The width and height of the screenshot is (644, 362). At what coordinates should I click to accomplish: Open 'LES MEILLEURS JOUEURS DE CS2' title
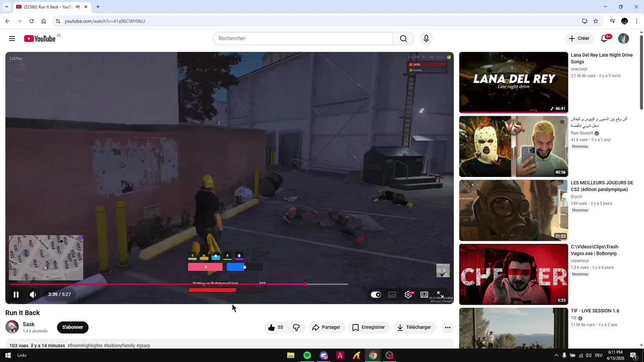tap(602, 186)
